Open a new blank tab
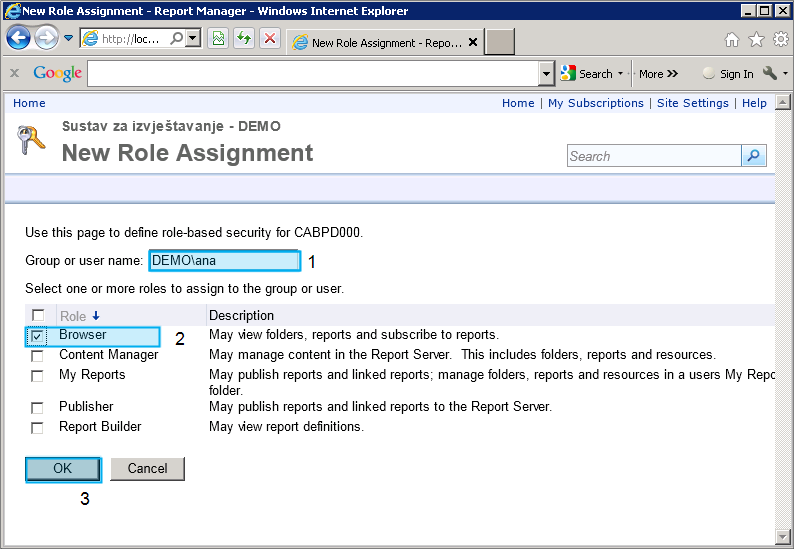The height and width of the screenshot is (549, 794). (499, 42)
